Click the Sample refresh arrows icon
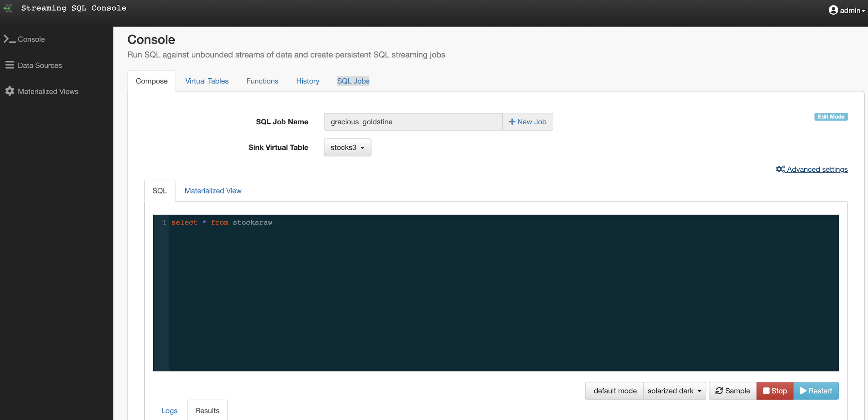The height and width of the screenshot is (420, 868). pyautogui.click(x=719, y=391)
